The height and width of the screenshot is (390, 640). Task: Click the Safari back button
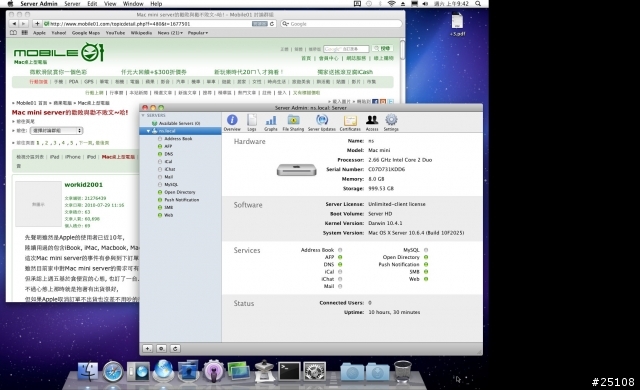pos(14,24)
